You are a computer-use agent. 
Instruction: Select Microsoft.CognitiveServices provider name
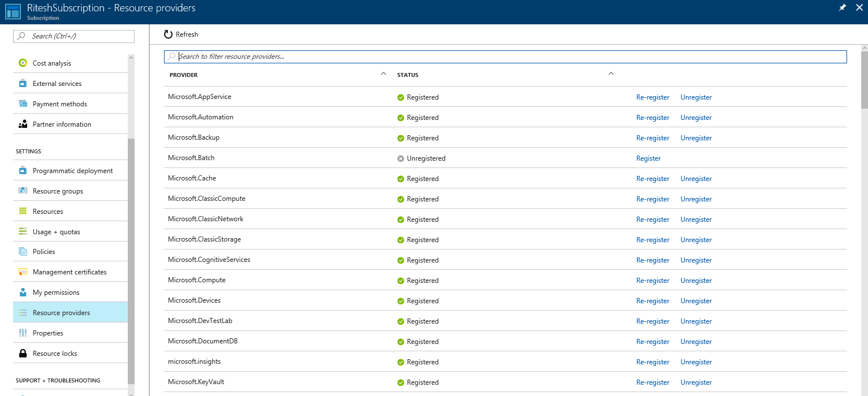(209, 260)
